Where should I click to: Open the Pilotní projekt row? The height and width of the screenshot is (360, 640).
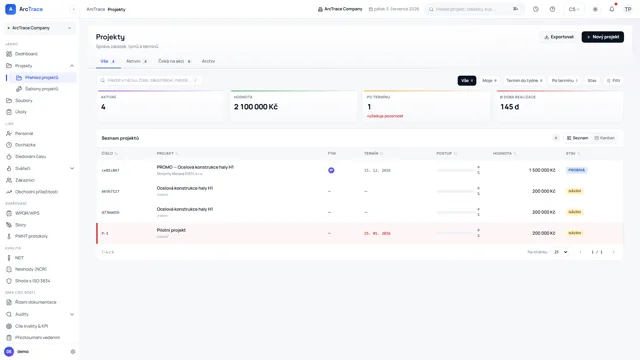pyautogui.click(x=360, y=233)
